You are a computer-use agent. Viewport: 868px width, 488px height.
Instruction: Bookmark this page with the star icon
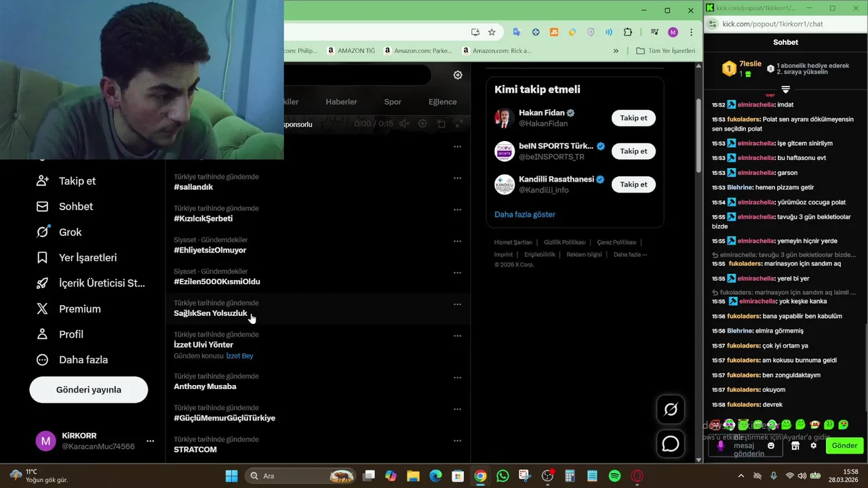492,32
